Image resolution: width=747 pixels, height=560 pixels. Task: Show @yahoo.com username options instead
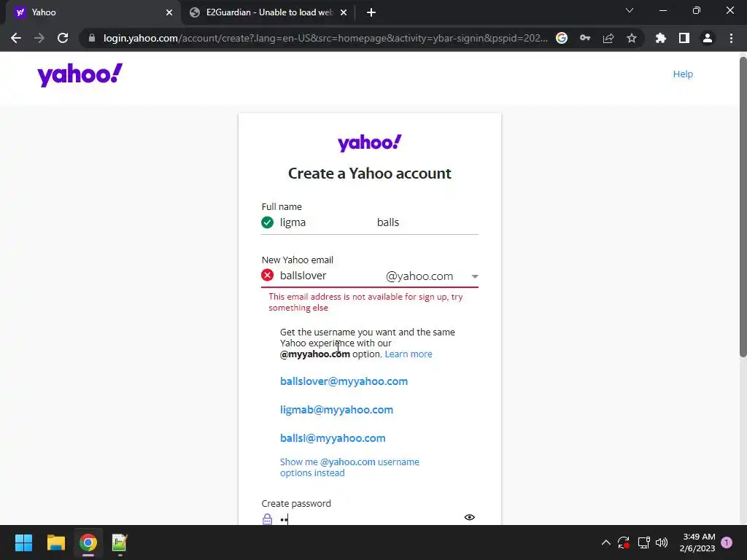point(349,467)
